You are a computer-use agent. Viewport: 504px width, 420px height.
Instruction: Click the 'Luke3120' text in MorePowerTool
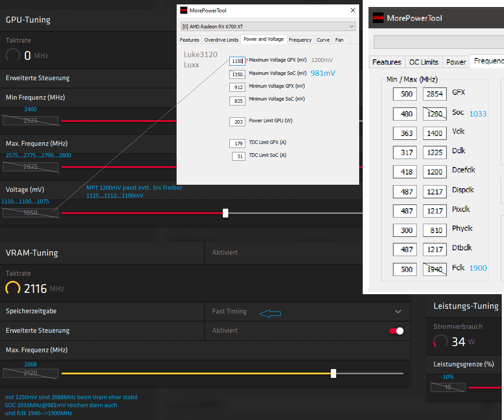tap(201, 54)
